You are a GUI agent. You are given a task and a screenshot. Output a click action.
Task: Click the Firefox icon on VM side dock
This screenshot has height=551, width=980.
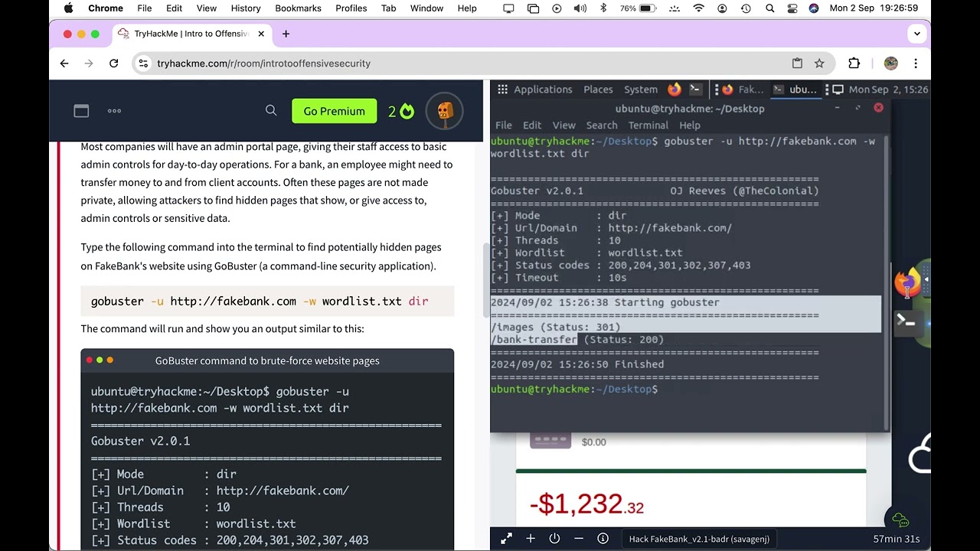(908, 282)
